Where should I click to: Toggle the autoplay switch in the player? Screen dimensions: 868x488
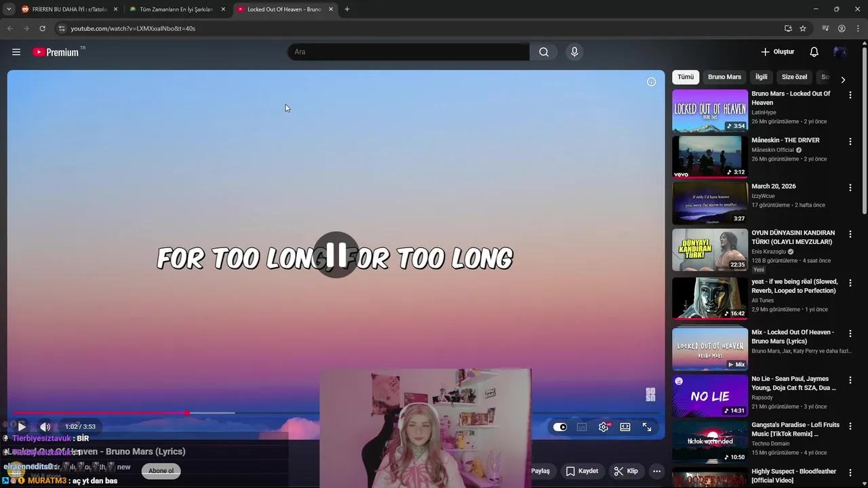point(560,427)
